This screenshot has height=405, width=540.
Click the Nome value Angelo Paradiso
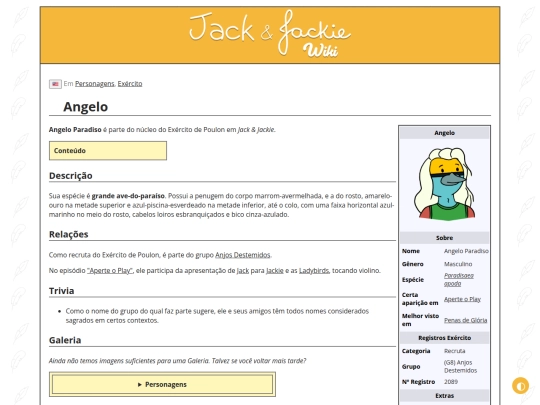pyautogui.click(x=466, y=251)
